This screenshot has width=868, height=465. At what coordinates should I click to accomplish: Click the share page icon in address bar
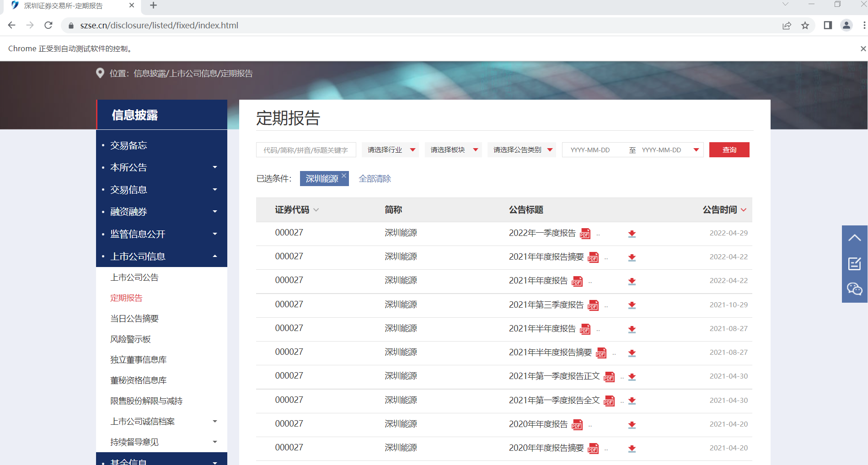787,26
